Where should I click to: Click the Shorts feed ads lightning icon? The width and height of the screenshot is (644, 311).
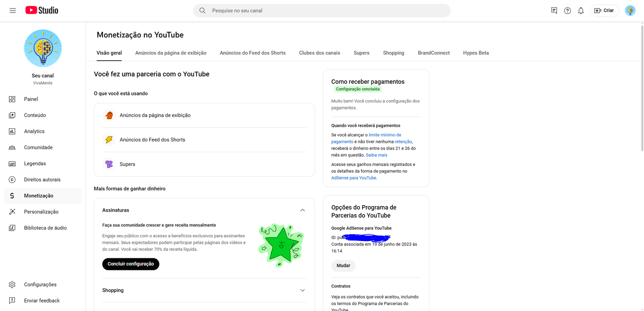click(x=109, y=140)
